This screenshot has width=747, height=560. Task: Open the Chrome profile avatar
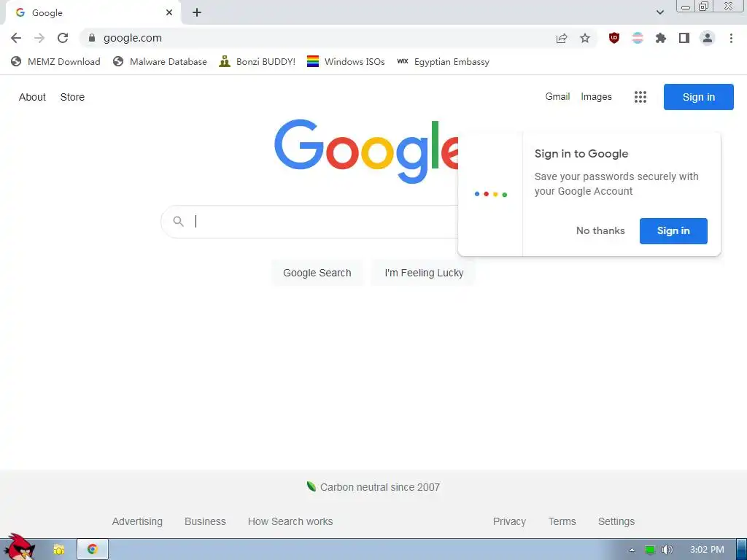tap(708, 38)
